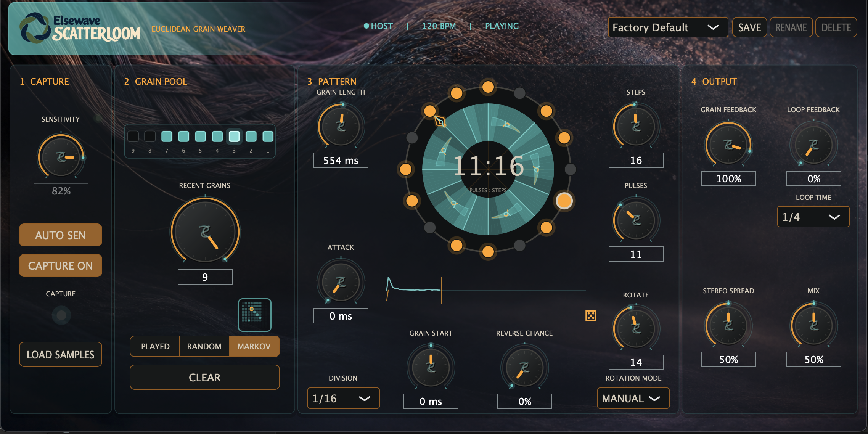Click the Recent Grains value field showing 9
The height and width of the screenshot is (434, 868).
click(x=205, y=277)
